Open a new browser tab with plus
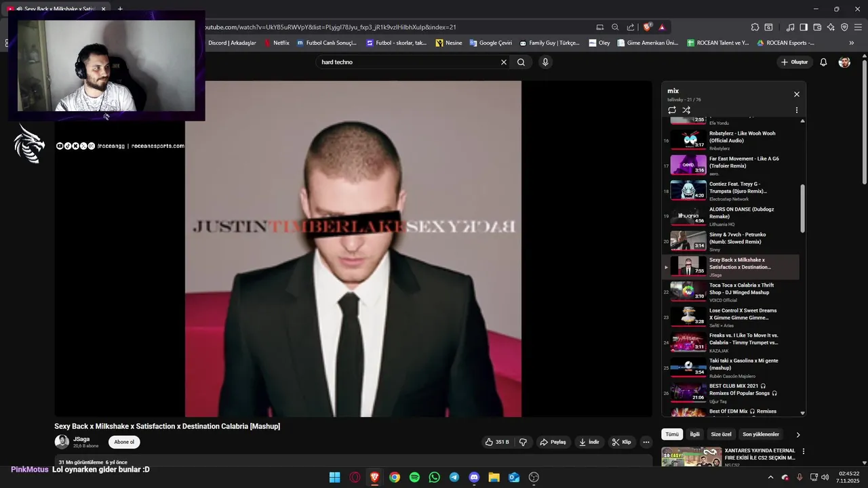 120,9
